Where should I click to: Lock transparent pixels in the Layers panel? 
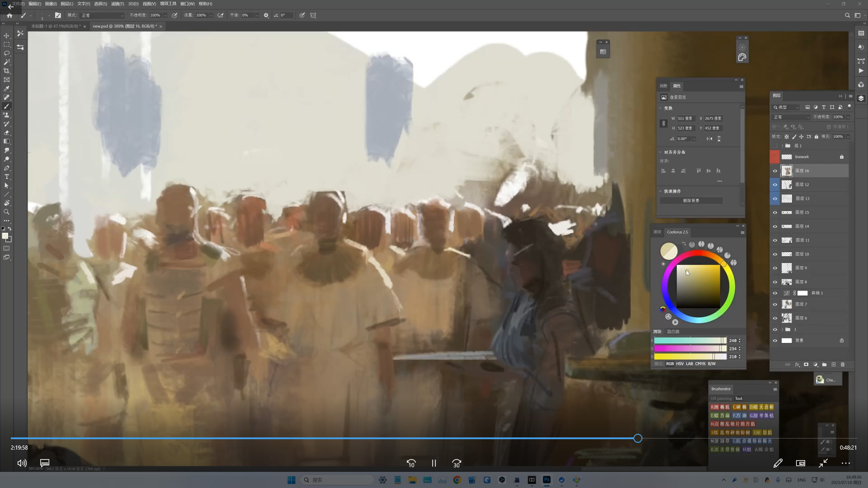coord(787,136)
